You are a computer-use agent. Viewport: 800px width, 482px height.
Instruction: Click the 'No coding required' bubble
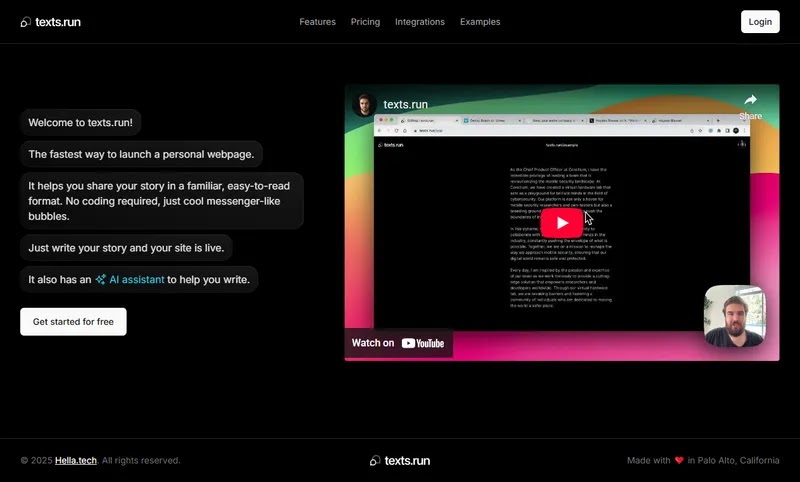162,201
